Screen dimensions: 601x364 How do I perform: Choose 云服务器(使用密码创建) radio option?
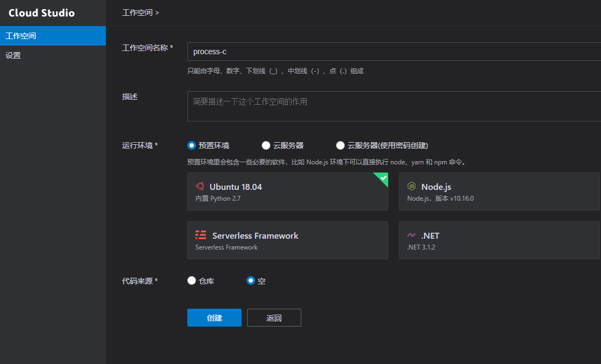pos(340,145)
